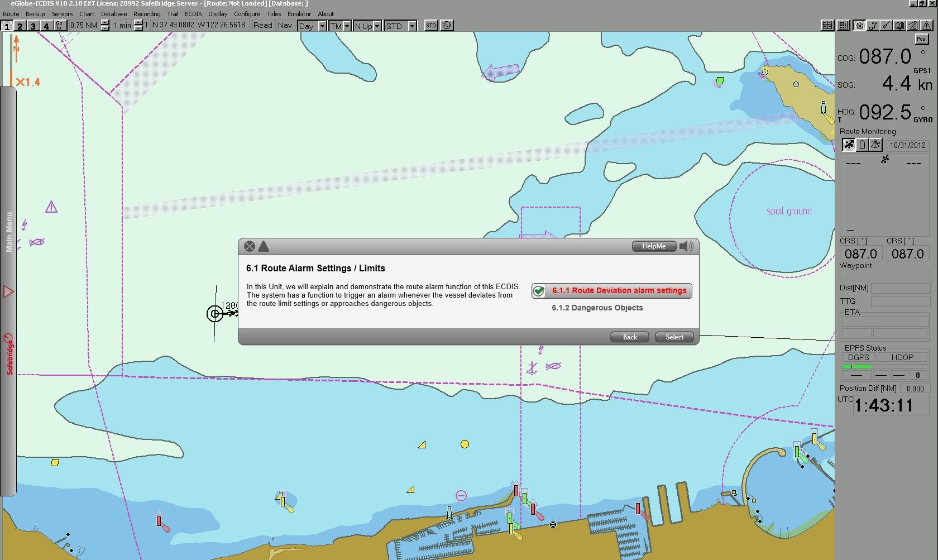Open the chart library book icon

tap(899, 26)
